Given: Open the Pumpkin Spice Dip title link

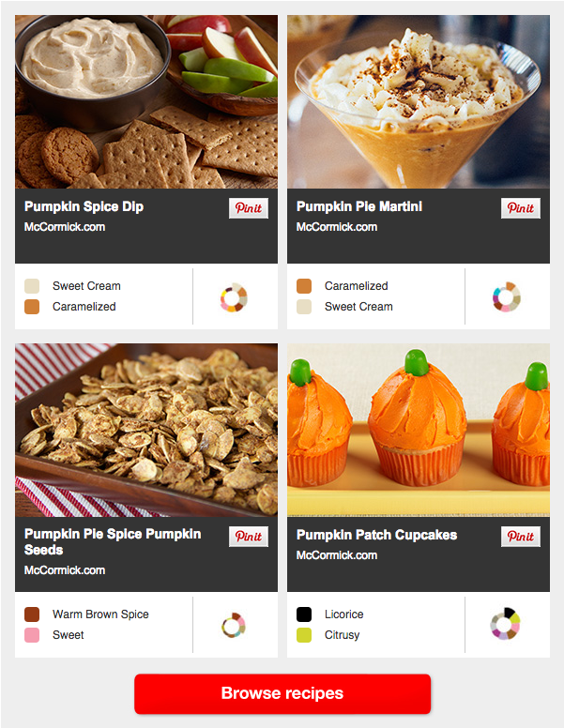Looking at the screenshot, I should 84,206.
